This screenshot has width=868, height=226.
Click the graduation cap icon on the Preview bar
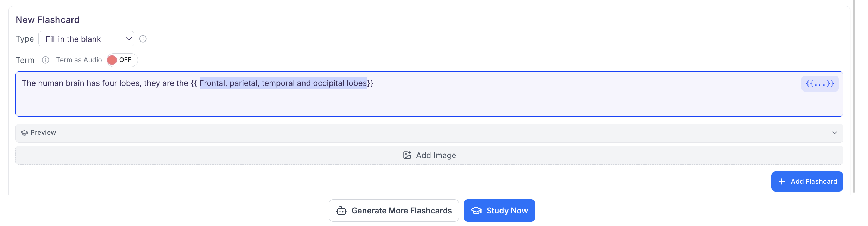pyautogui.click(x=24, y=133)
